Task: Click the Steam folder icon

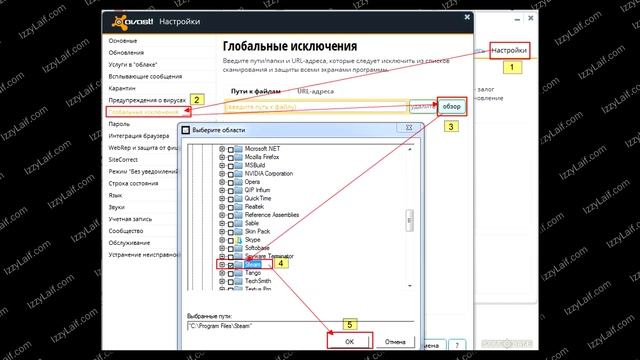Action: coord(239,265)
